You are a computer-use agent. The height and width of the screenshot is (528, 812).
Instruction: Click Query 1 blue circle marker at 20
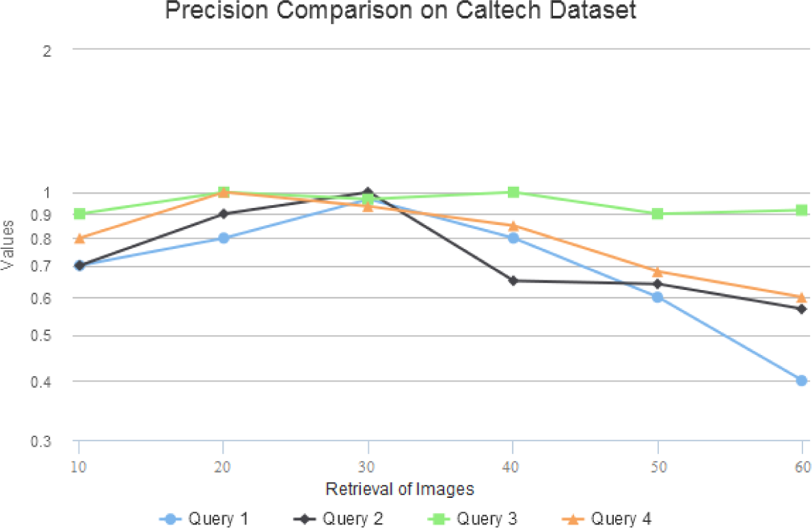click(x=224, y=238)
